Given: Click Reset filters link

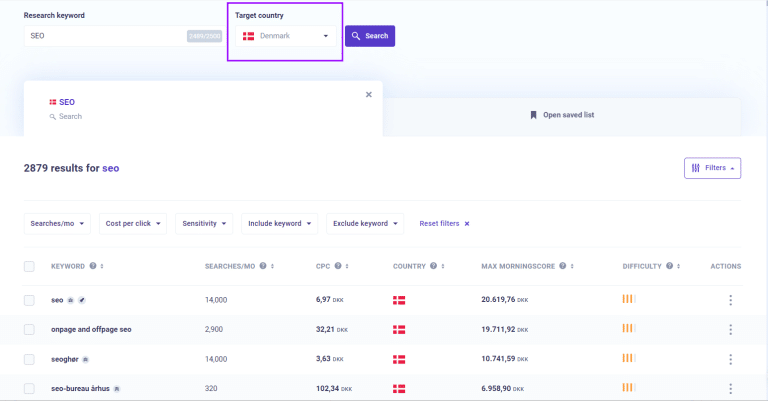Looking at the screenshot, I should [x=439, y=224].
